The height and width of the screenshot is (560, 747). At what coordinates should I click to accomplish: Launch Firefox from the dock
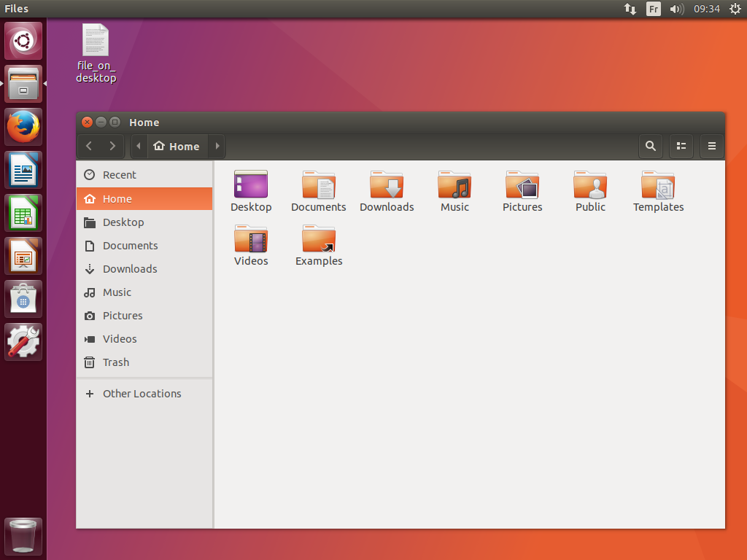tap(23, 127)
